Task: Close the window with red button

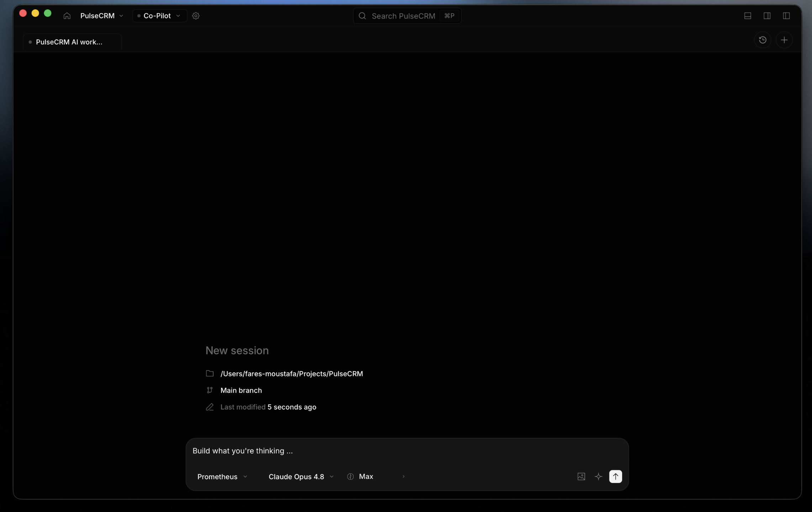Action: [23, 14]
